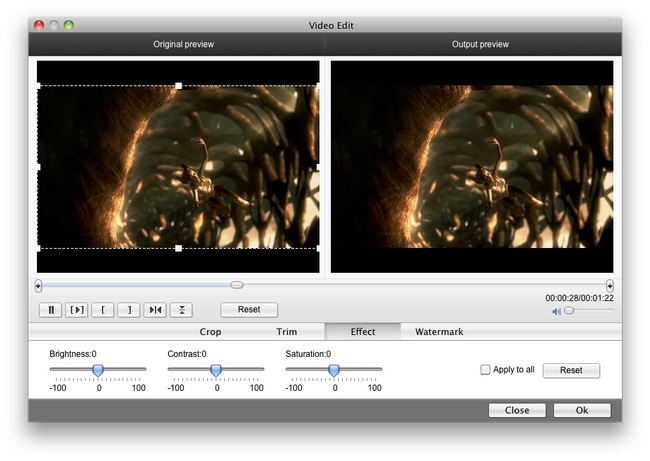Click Reset button in Effect panel
The image size is (650, 461).
pos(571,370)
